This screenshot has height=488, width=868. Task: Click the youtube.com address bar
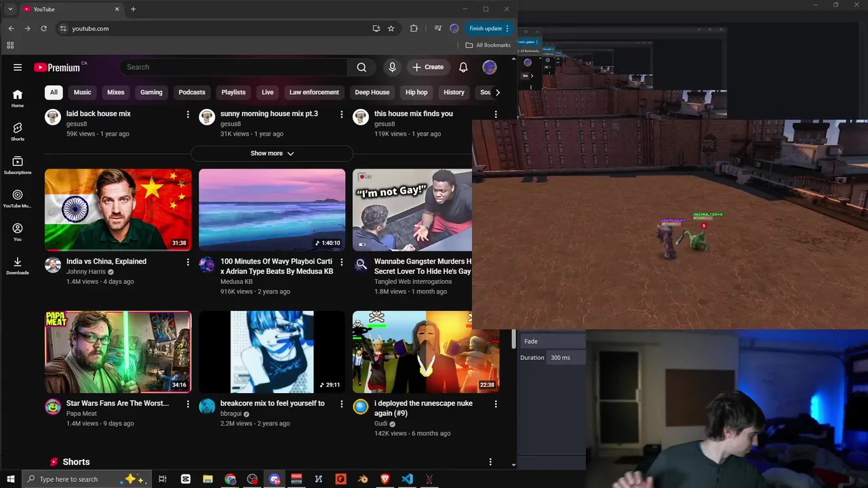tap(217, 28)
